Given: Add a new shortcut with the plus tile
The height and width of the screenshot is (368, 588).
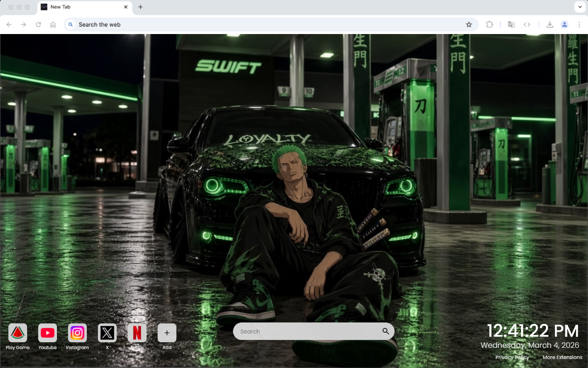Looking at the screenshot, I should [167, 333].
